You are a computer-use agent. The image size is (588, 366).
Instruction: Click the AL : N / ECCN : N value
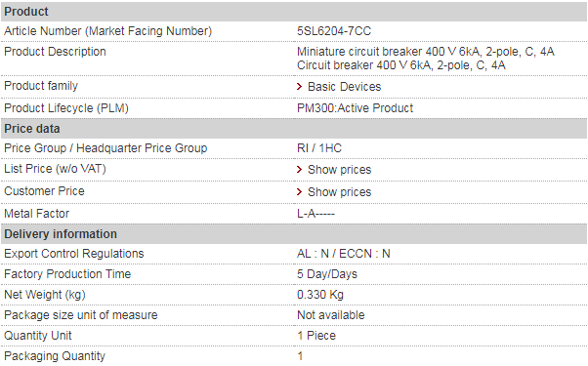tap(343, 254)
